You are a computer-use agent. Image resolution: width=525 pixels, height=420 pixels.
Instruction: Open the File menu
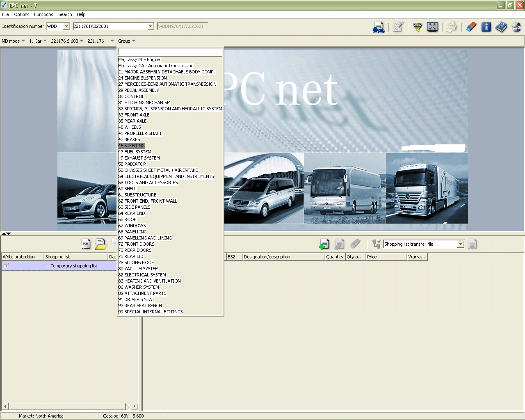click(5, 14)
